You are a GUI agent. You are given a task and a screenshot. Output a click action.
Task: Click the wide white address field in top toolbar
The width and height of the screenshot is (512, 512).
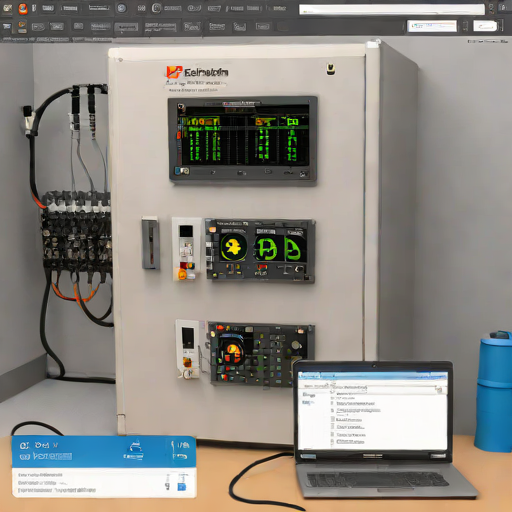coord(392,9)
